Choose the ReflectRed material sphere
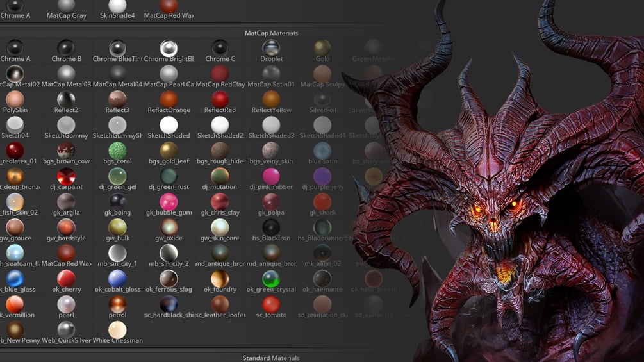This screenshot has width=644, height=362. click(x=220, y=100)
